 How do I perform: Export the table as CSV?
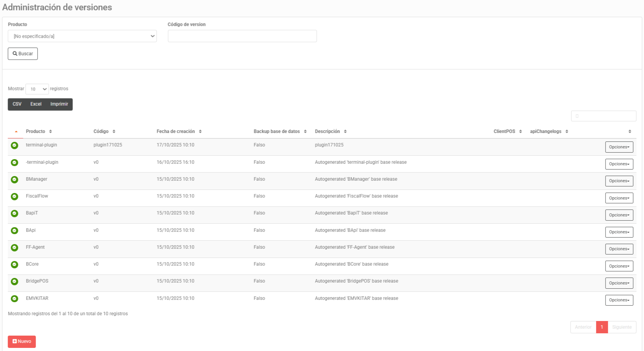coord(17,104)
